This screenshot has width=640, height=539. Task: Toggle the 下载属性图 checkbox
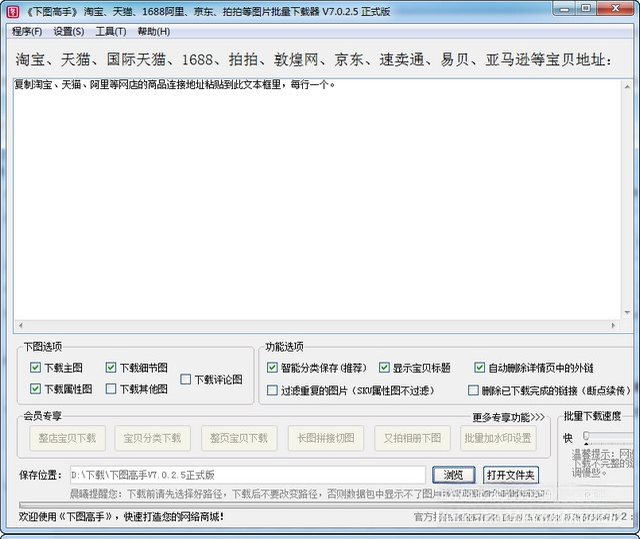point(36,389)
